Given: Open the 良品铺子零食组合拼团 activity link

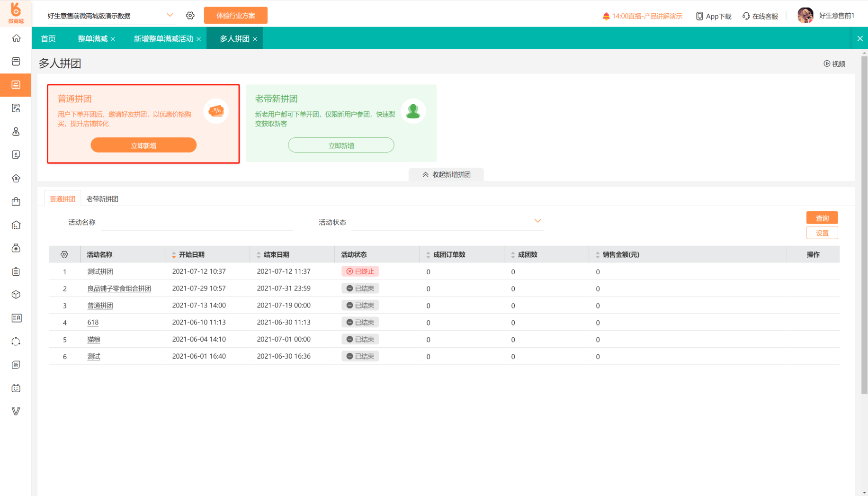Looking at the screenshot, I should point(119,289).
